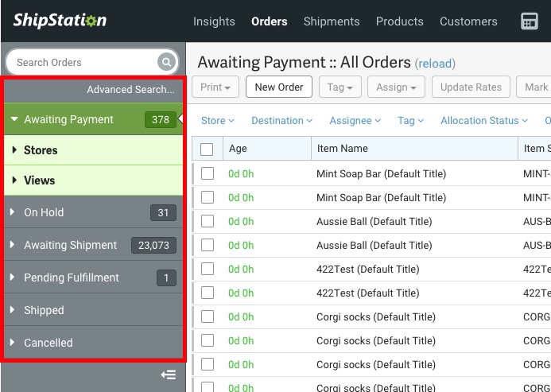Open Advanced Search
The height and width of the screenshot is (392, 551).
click(x=130, y=89)
